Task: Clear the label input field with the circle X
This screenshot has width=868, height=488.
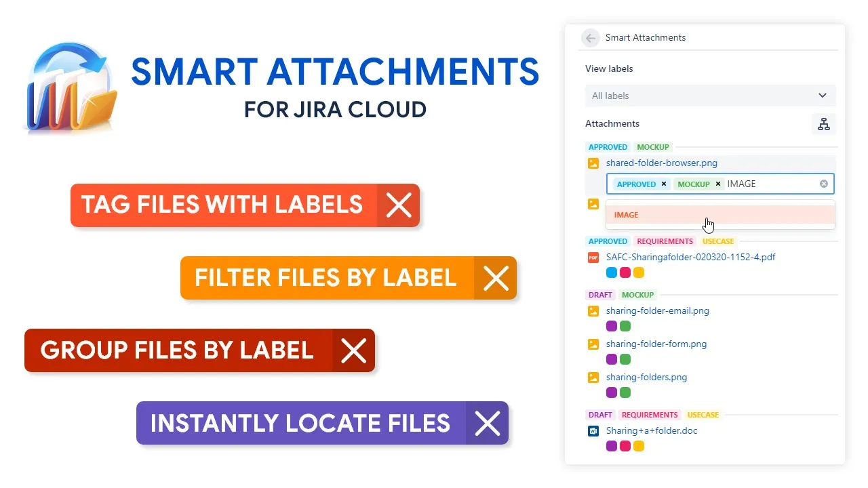Action: pyautogui.click(x=824, y=184)
